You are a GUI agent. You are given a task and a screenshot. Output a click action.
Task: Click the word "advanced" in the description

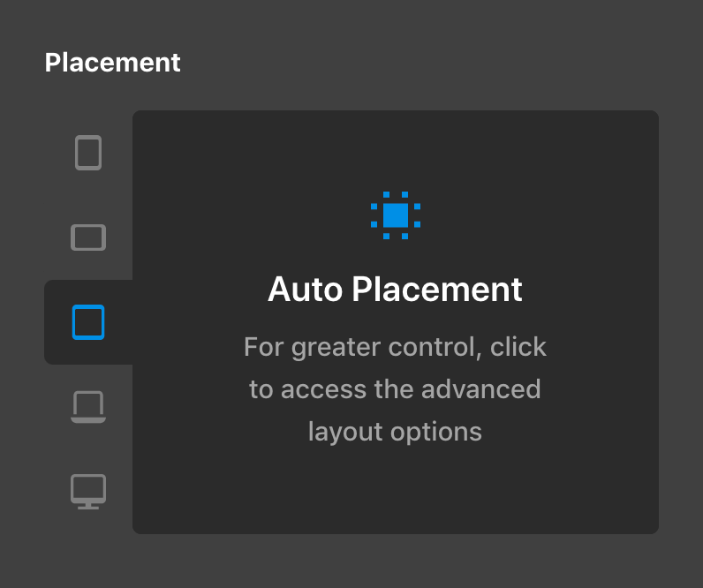pos(480,389)
